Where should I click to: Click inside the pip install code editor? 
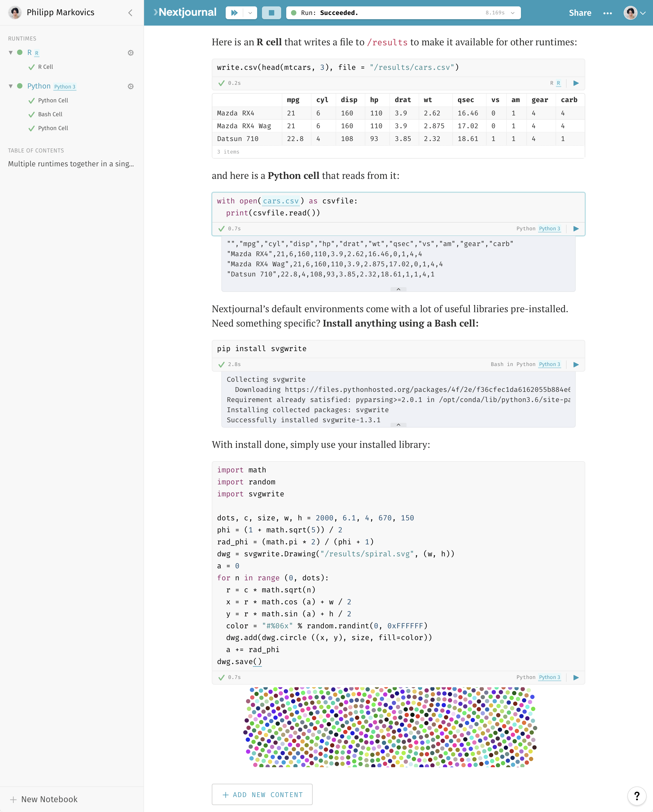398,349
